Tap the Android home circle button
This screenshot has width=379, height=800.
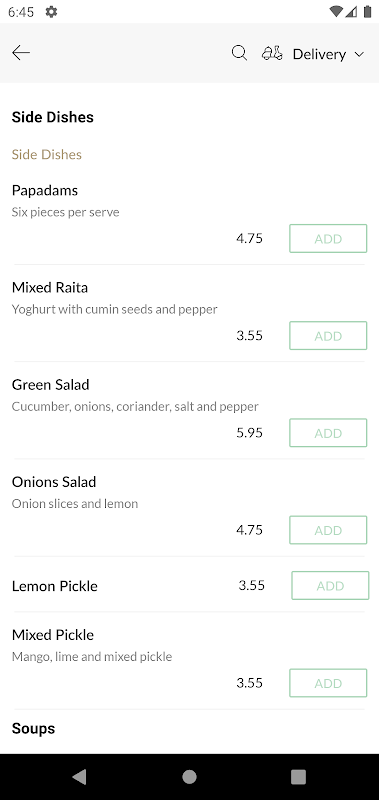(189, 777)
